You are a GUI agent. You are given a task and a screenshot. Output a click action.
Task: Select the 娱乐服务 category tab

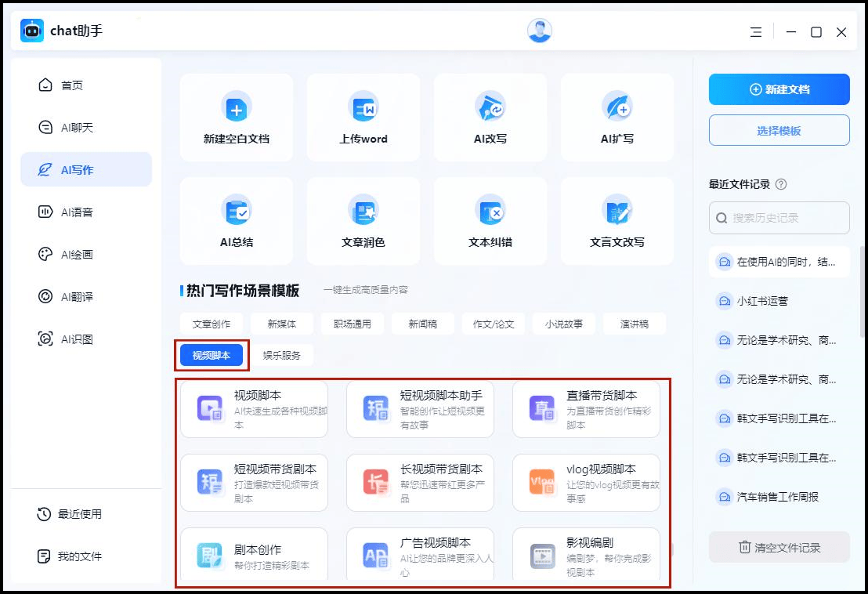tap(281, 355)
